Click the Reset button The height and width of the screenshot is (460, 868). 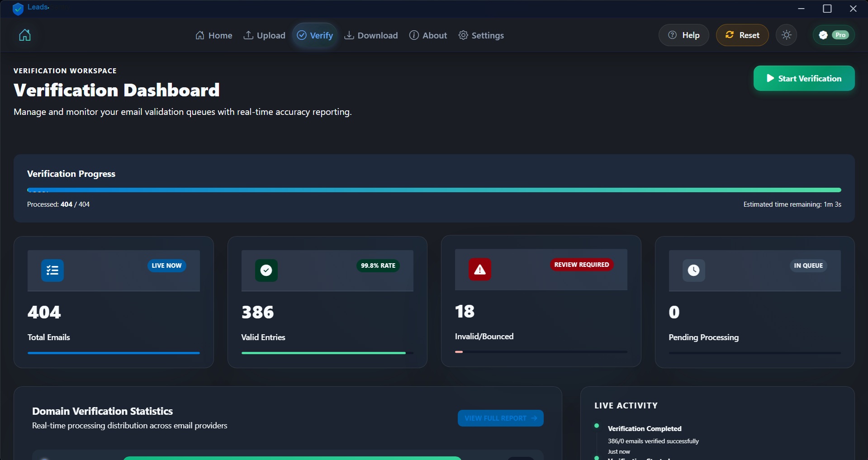click(x=742, y=35)
